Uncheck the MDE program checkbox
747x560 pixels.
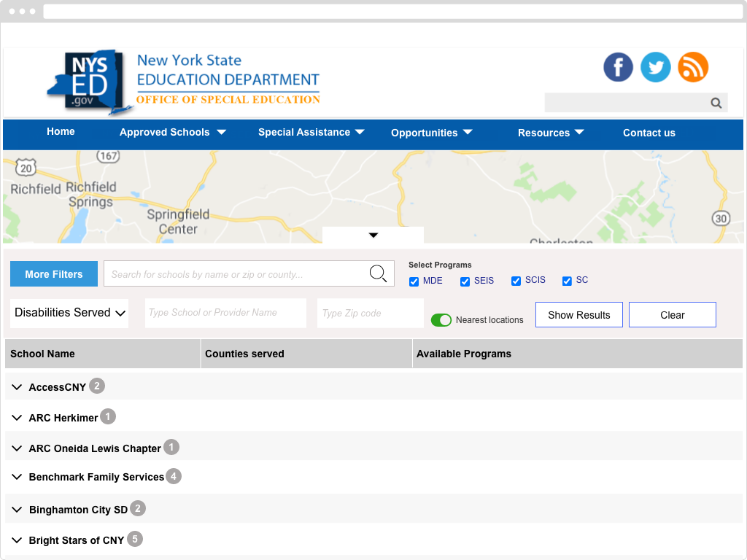pos(414,281)
